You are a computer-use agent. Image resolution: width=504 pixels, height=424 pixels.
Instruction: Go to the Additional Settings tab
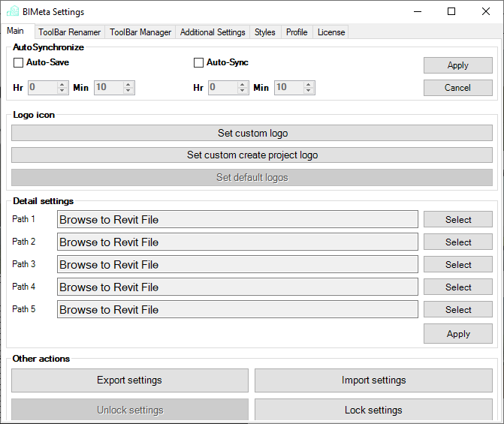pyautogui.click(x=213, y=32)
